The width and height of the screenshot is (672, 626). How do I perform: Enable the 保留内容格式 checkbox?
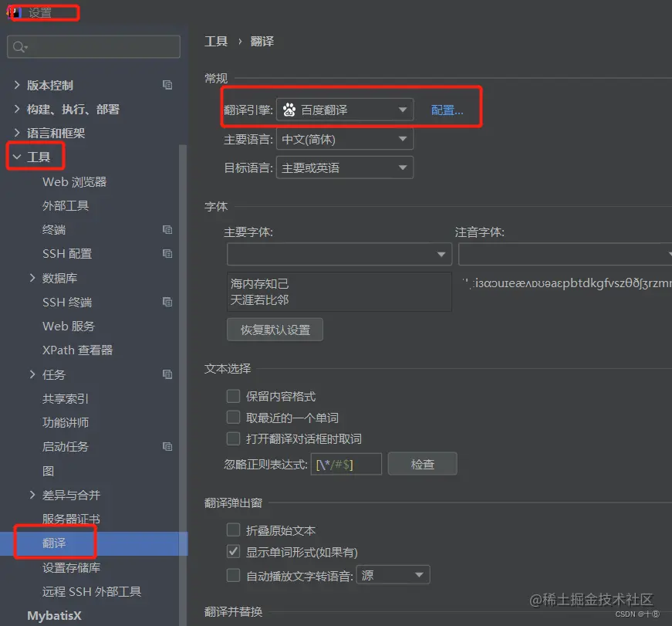click(233, 395)
